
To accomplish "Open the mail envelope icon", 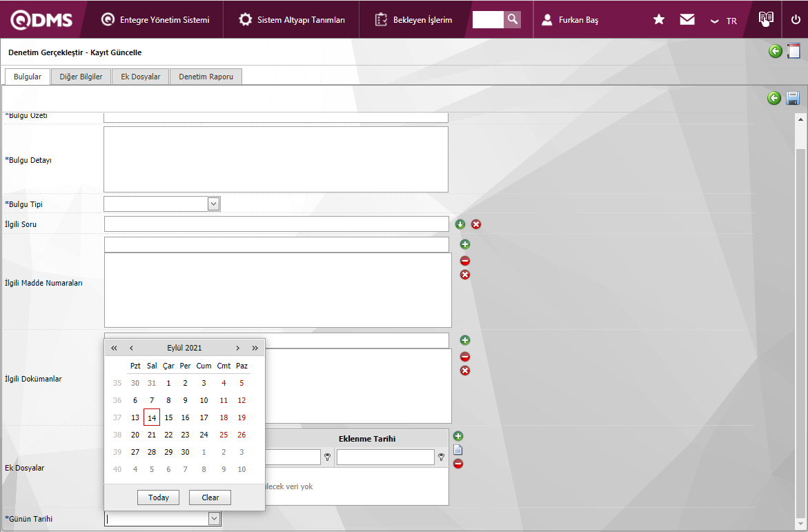I will (687, 19).
